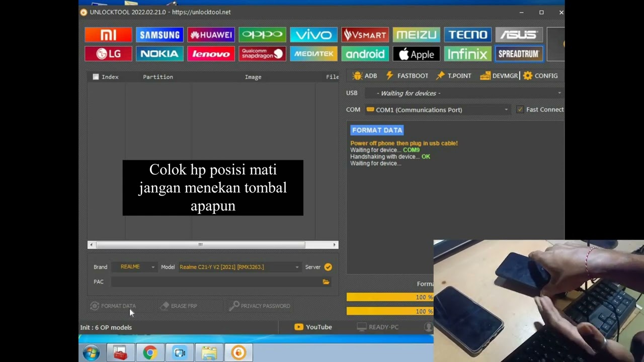Screen dimensions: 644x362
Task: Choose the Tecno brand tile
Action: pyautogui.click(x=467, y=35)
